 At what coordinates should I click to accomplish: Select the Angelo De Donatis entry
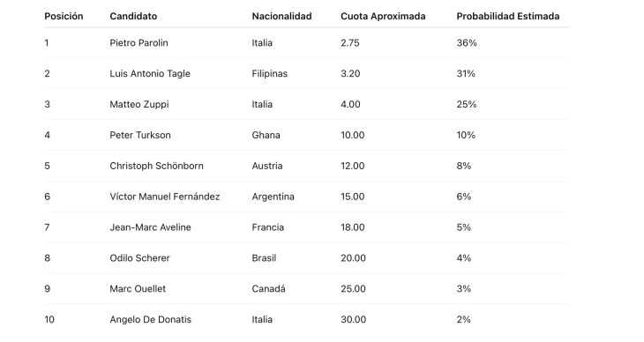click(x=150, y=319)
